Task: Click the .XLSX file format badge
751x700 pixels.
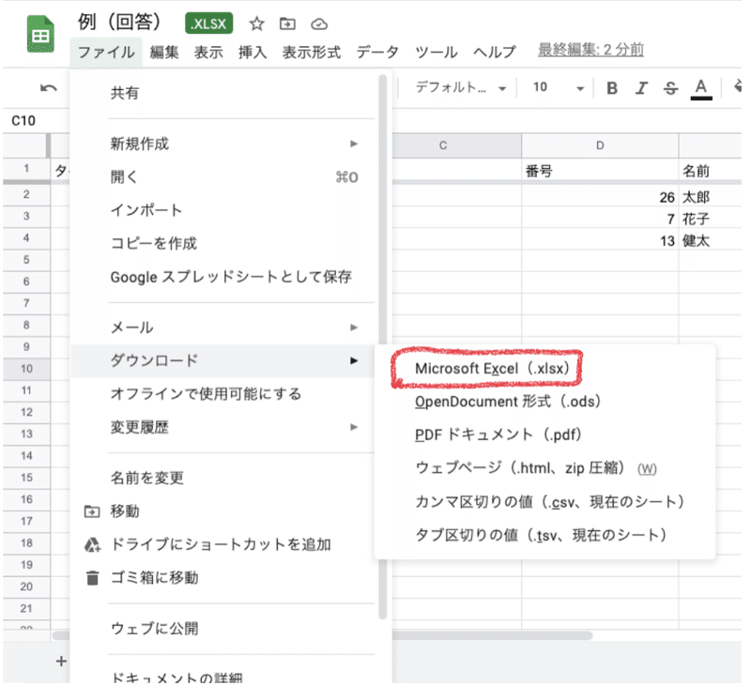Action: (x=208, y=23)
